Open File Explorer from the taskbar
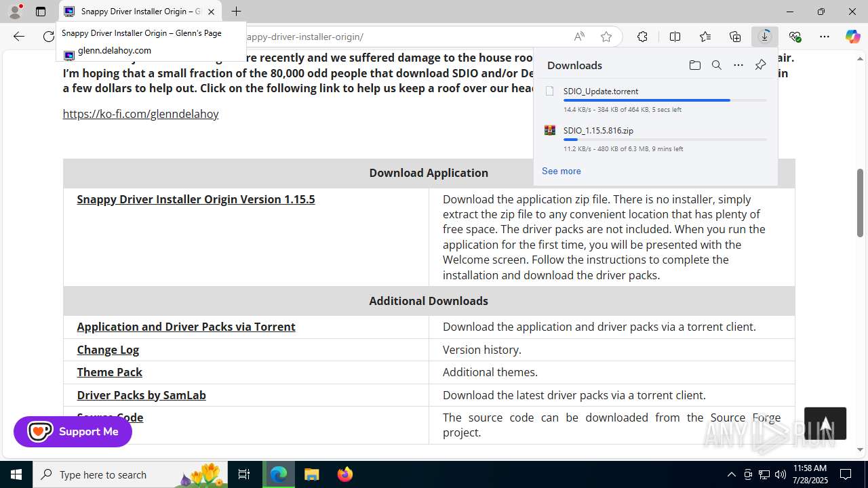The height and width of the screenshot is (488, 868). pos(311,474)
